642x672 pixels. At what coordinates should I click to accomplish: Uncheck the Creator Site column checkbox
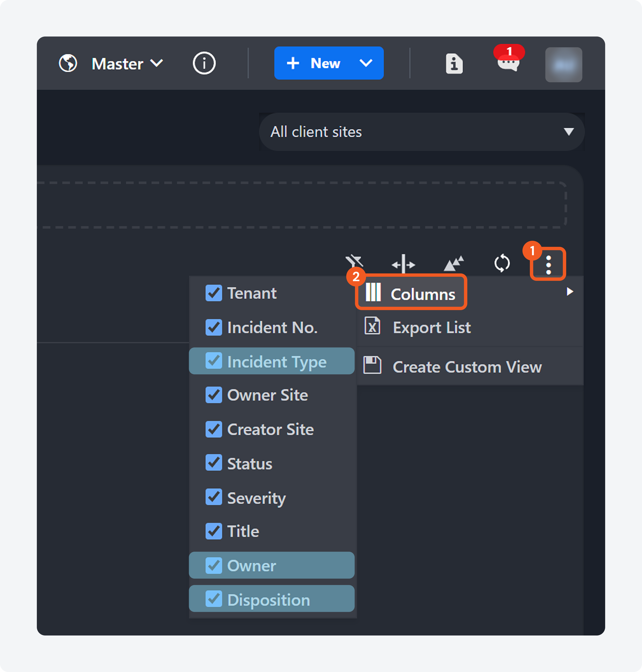(x=214, y=429)
